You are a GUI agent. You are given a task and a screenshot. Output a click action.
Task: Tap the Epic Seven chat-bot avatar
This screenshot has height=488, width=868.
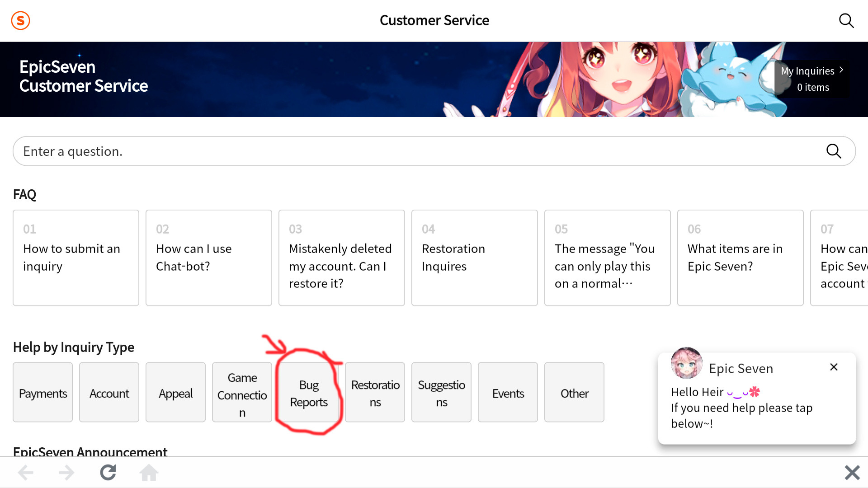pos(686,363)
